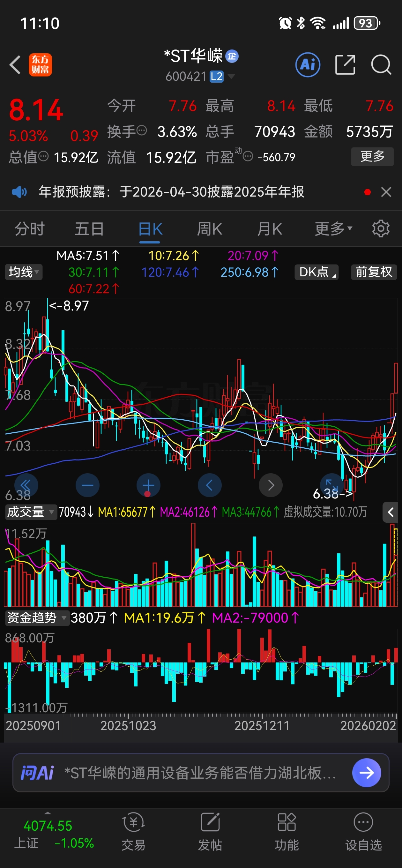Open chart settings gear
Screen dimensions: 402x868
click(381, 229)
